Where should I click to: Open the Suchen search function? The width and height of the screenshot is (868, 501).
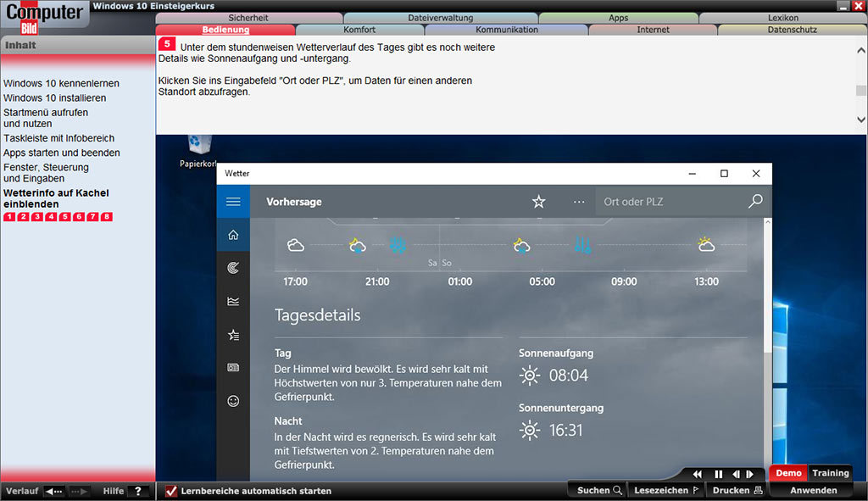599,491
